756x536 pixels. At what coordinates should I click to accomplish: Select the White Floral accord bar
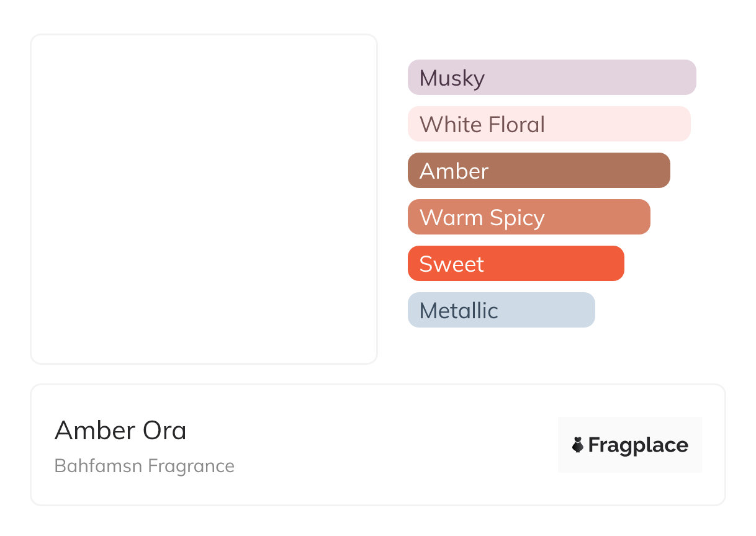549,124
